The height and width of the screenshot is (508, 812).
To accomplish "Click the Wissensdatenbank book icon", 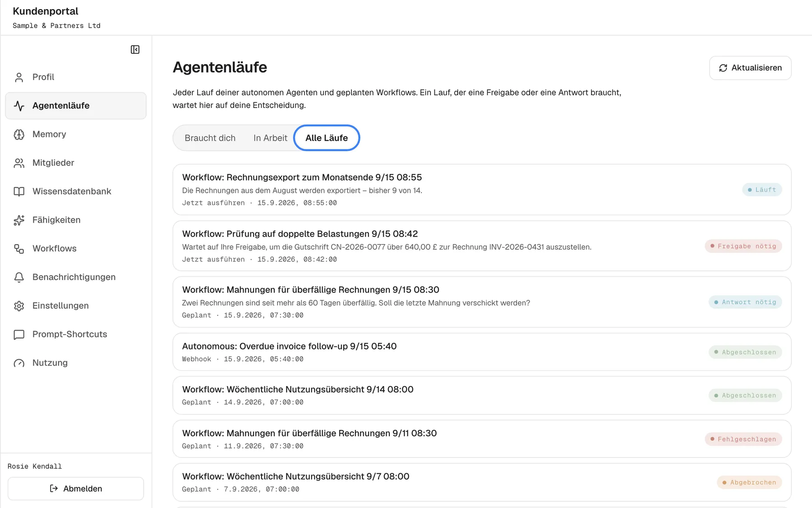I will (x=19, y=191).
